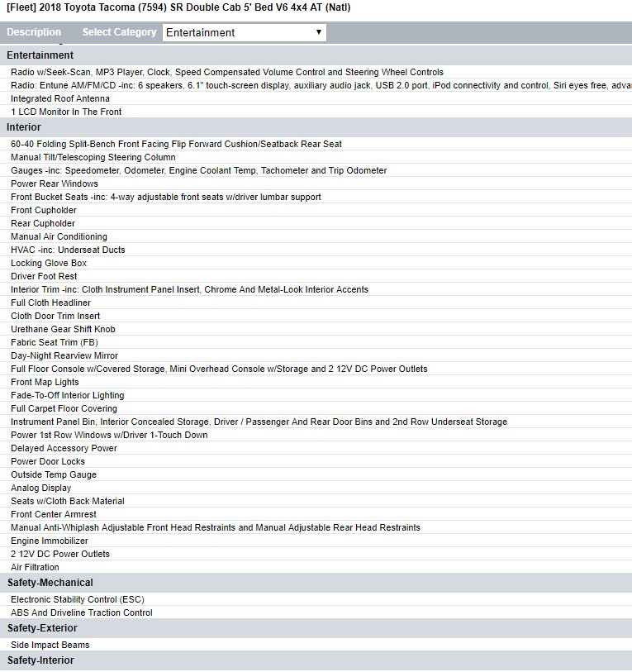Click the Urethane Gear Shift Knob row

pos(316,330)
